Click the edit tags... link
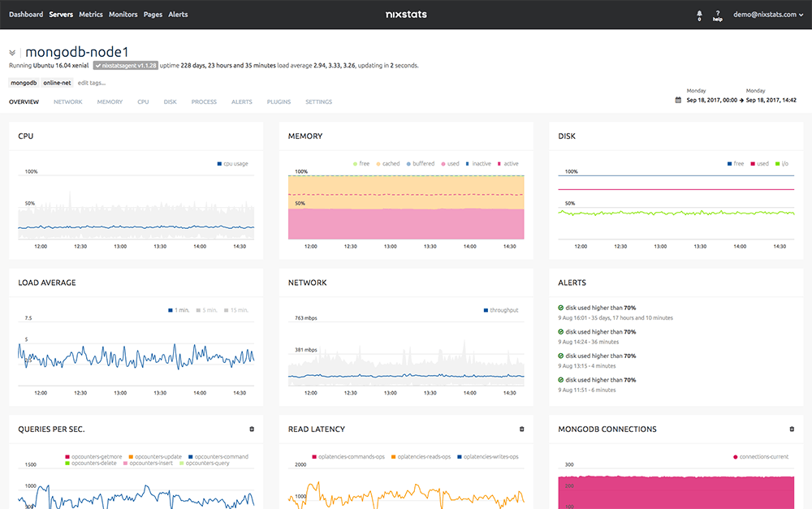The image size is (812, 509). (91, 83)
